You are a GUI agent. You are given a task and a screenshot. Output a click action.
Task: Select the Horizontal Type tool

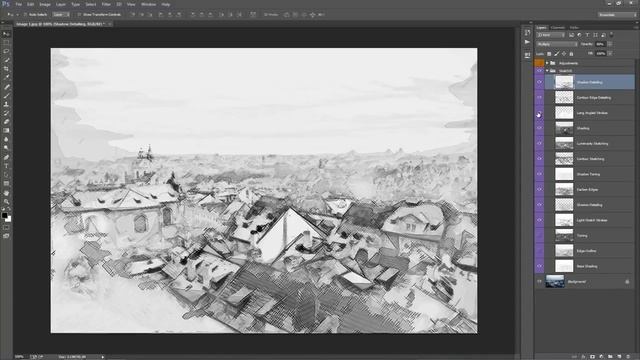pyautogui.click(x=6, y=166)
